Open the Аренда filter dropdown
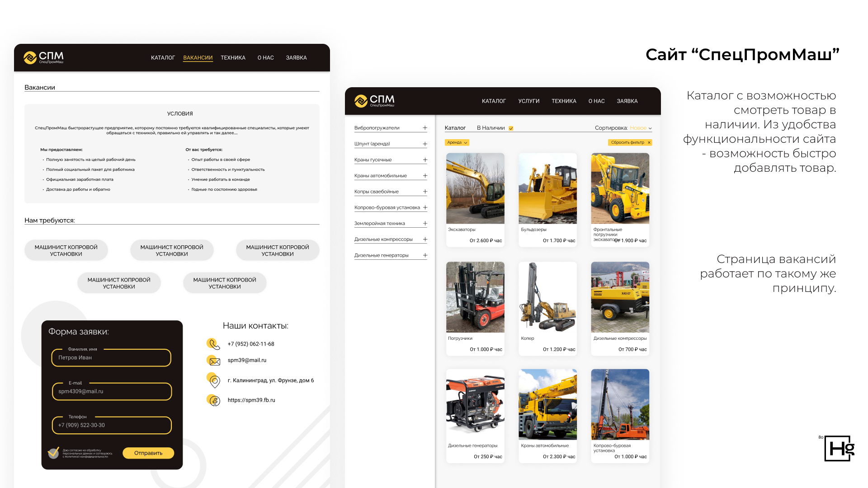Image resolution: width=868 pixels, height=488 pixels. click(x=457, y=142)
